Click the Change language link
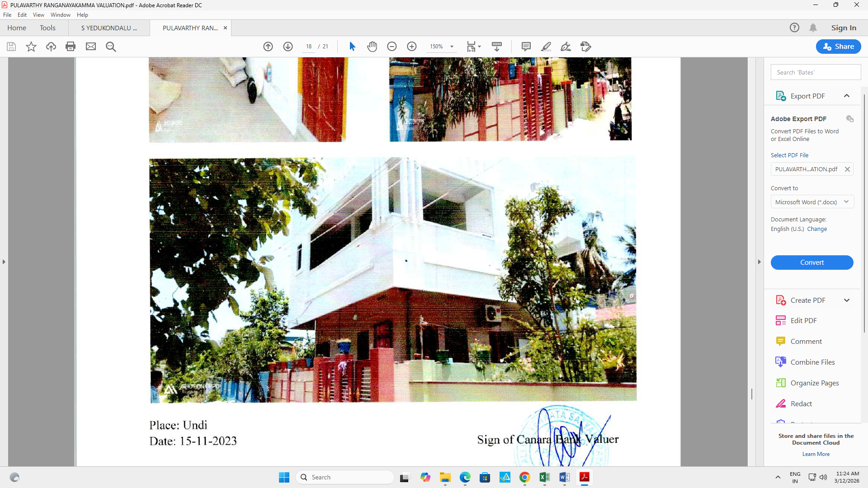This screenshot has width=868, height=488. pos(817,229)
